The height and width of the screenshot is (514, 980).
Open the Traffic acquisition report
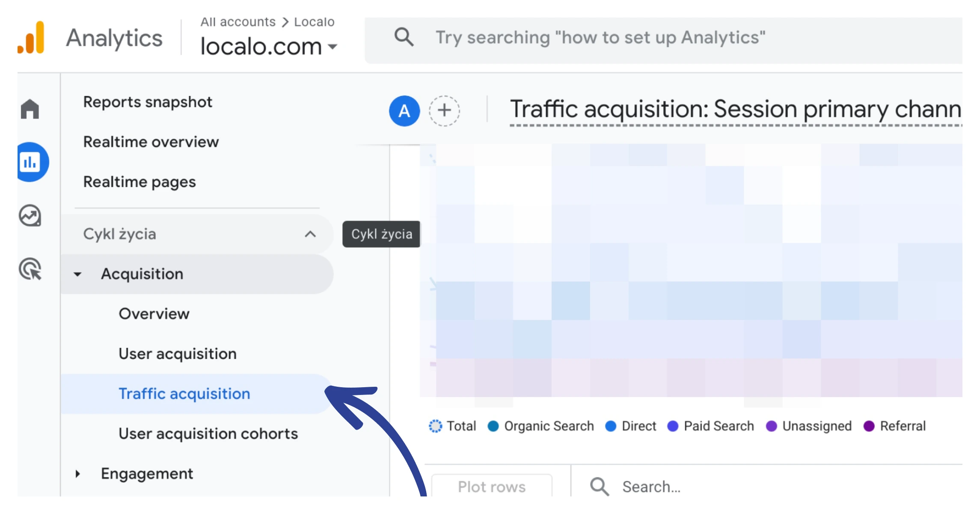[x=184, y=394]
